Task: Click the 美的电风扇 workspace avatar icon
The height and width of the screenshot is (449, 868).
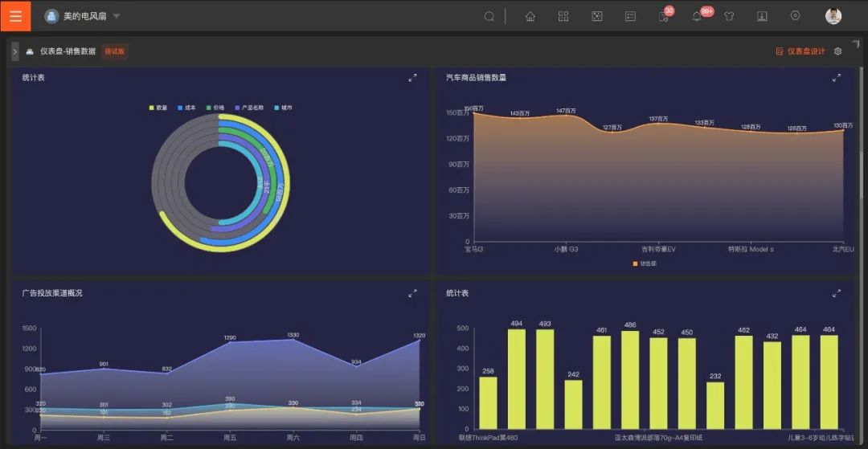Action: pos(51,16)
